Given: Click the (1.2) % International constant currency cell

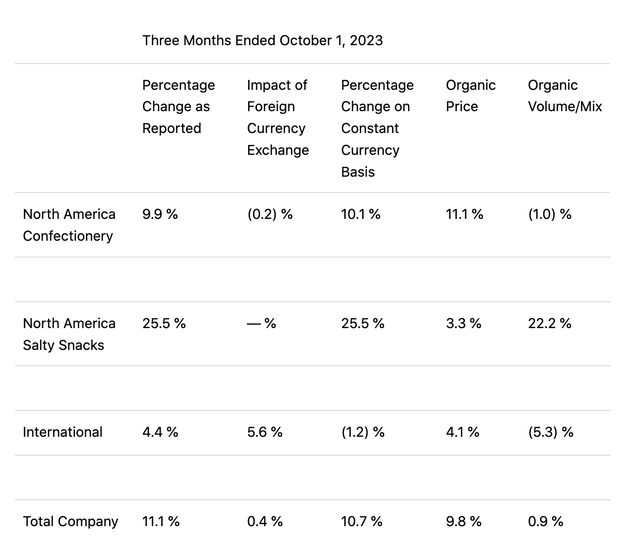Looking at the screenshot, I should point(364,432).
